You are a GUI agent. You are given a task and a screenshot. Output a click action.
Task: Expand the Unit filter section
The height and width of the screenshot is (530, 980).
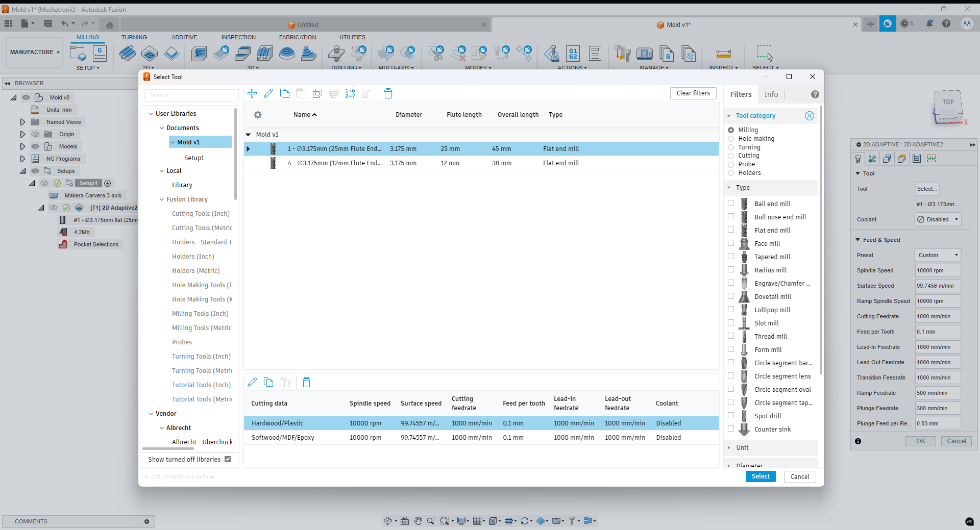(x=729, y=447)
